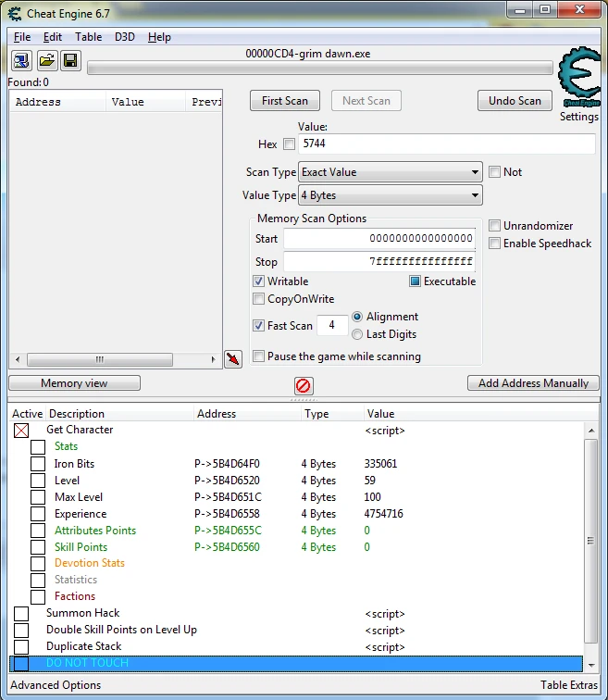The width and height of the screenshot is (608, 700).
Task: Enable the Not checkbox
Action: point(494,172)
